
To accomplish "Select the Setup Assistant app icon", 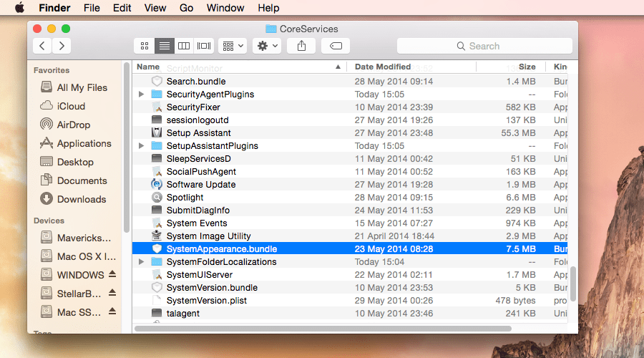I will click(x=157, y=132).
